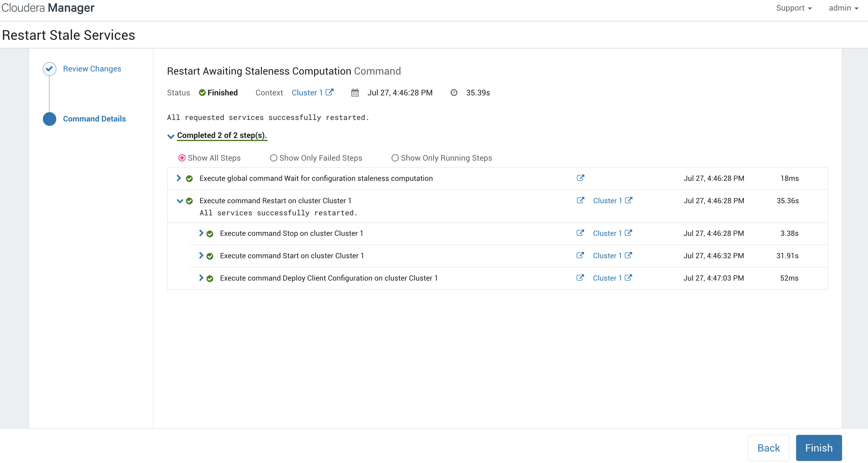This screenshot has height=463, width=868.
Task: Open Cluster 1 link in Restart row
Action: point(607,201)
